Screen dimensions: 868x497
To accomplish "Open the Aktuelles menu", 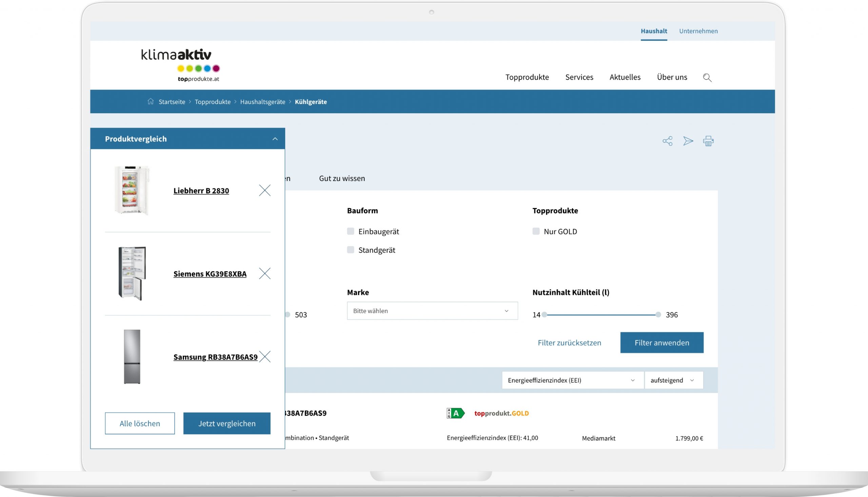I will pos(625,77).
